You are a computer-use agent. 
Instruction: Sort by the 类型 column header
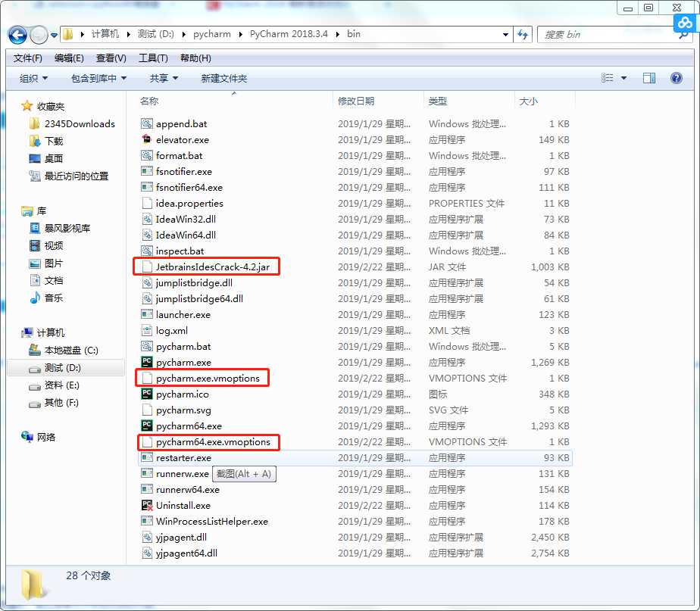click(438, 101)
